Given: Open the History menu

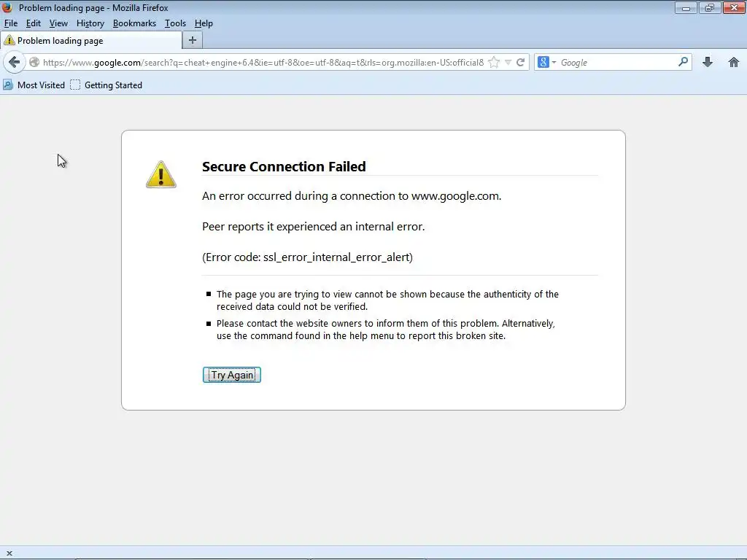Looking at the screenshot, I should [90, 23].
